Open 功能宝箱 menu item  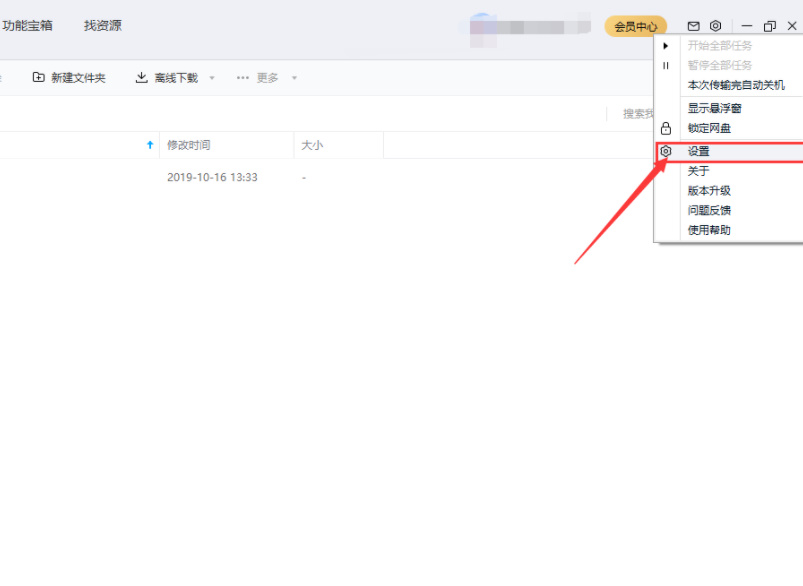click(x=26, y=25)
